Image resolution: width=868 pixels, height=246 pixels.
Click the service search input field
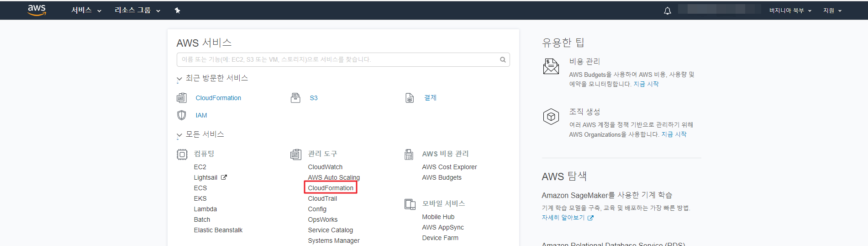[x=338, y=59]
